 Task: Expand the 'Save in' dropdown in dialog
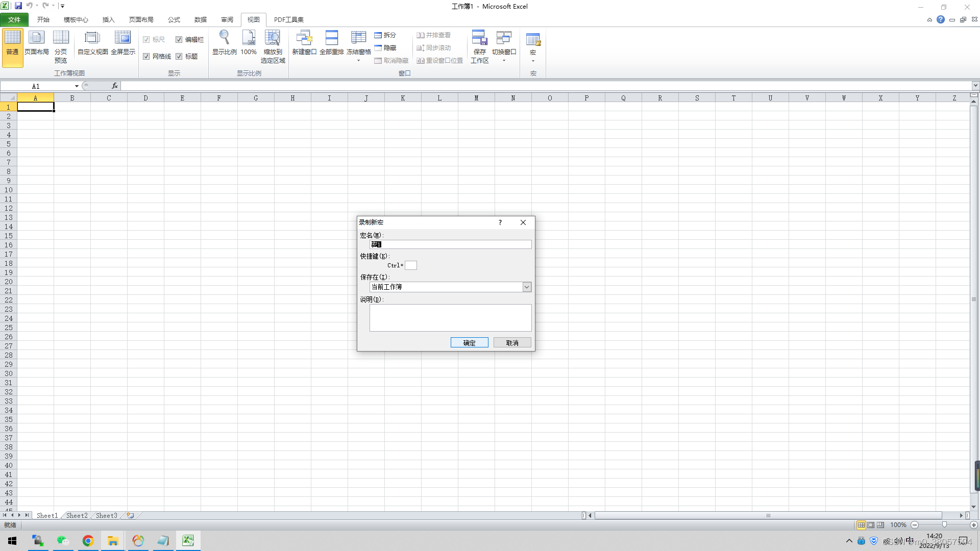click(x=527, y=287)
